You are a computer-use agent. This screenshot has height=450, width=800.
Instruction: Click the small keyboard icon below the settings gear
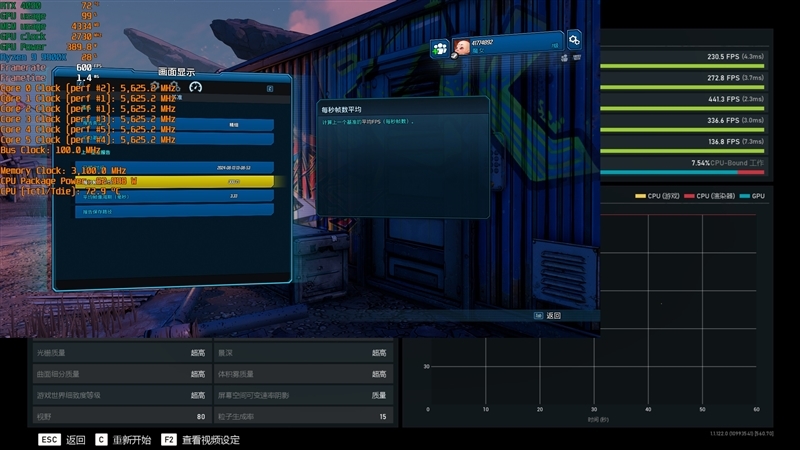(x=577, y=58)
